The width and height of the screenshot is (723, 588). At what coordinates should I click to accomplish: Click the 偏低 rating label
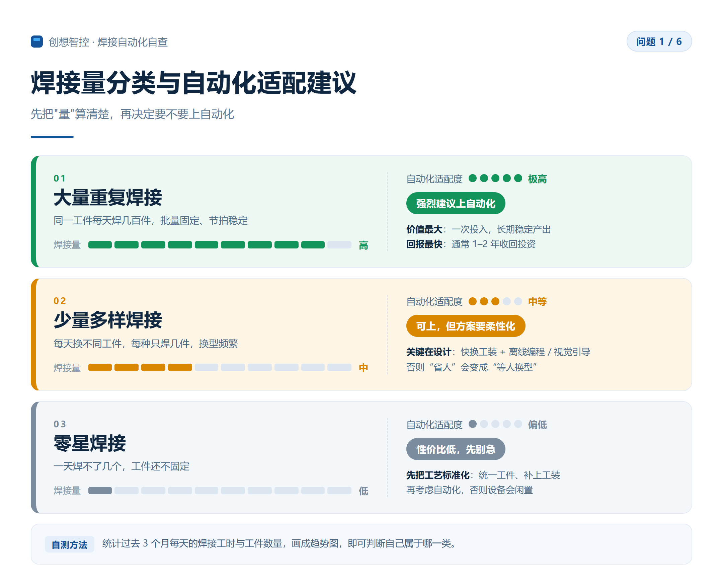pos(538,424)
